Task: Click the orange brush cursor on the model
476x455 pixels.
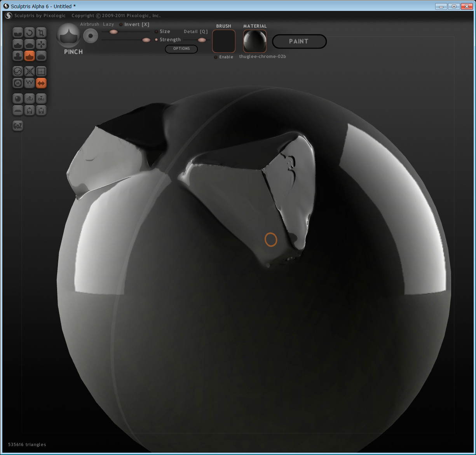Action: (x=271, y=240)
